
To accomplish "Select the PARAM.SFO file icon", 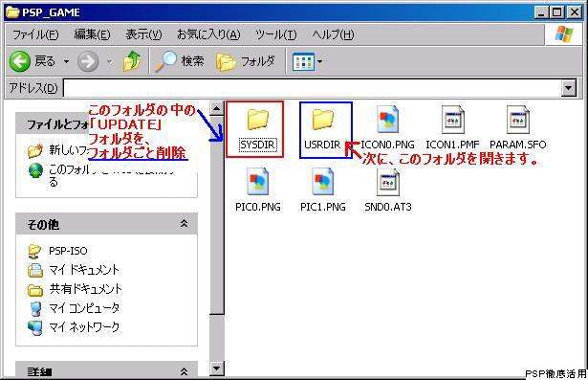I will coord(517,119).
